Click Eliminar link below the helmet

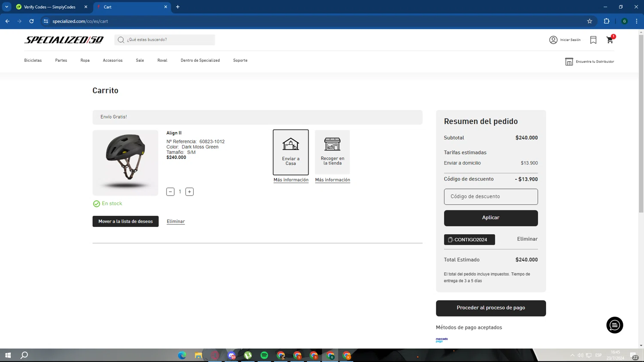coord(176,221)
